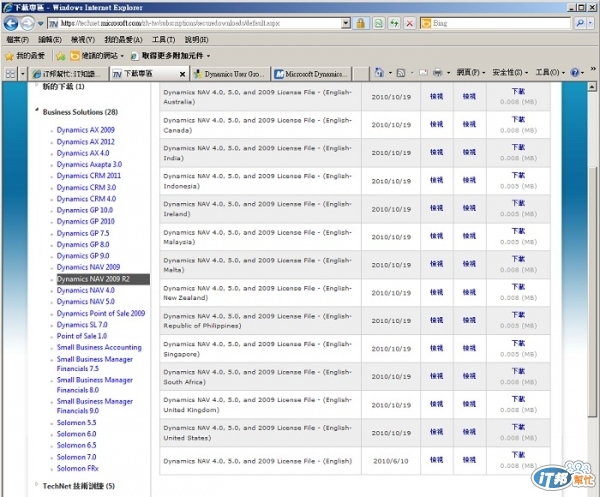
Task: Click the address bar URL field
Action: pos(194,23)
